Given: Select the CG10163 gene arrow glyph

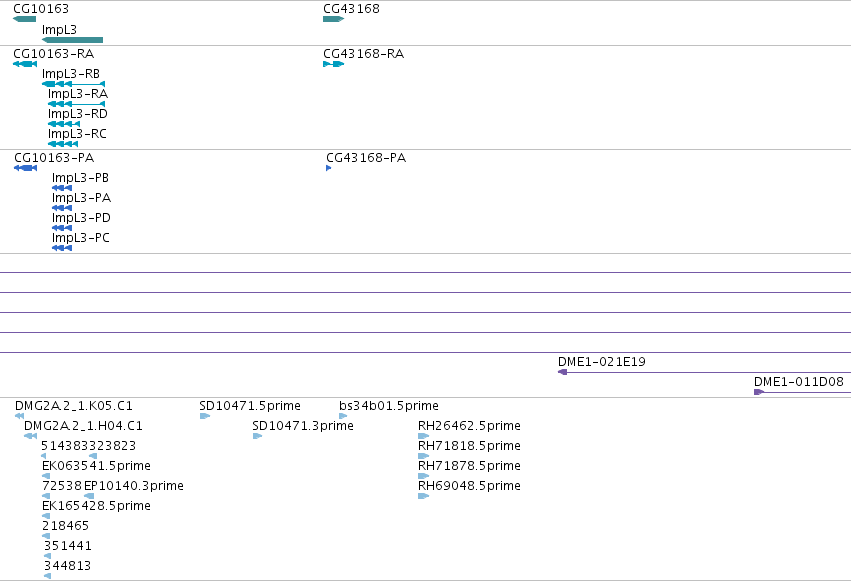Looking at the screenshot, I should click(24, 19).
